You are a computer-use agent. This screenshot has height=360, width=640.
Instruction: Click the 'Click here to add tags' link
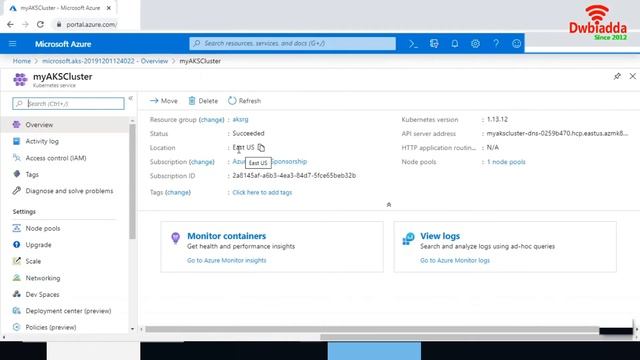pyautogui.click(x=262, y=192)
